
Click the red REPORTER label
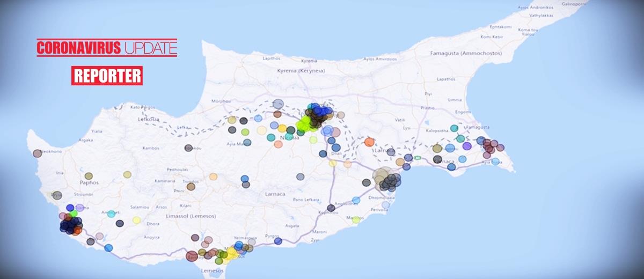107,76
